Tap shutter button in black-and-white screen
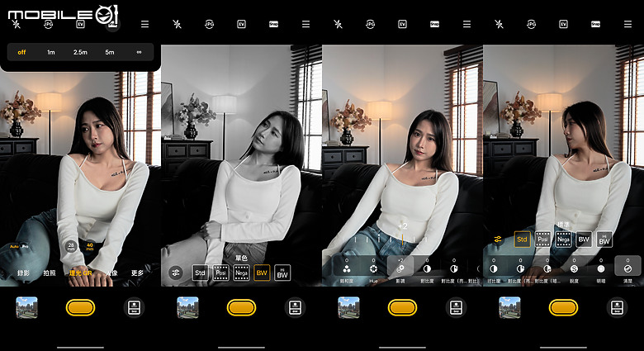This screenshot has height=351, width=644. pyautogui.click(x=241, y=307)
